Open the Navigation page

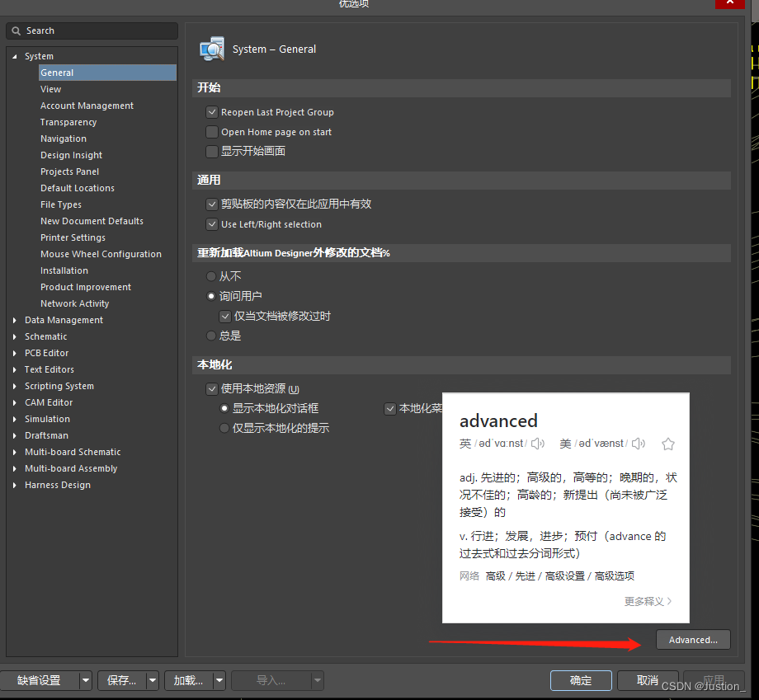point(64,139)
